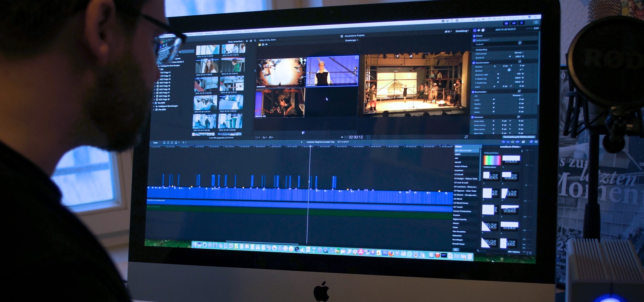The height and width of the screenshot is (302, 644).
Task: Enable audio-only angle switching icon
Action: pos(266,44)
